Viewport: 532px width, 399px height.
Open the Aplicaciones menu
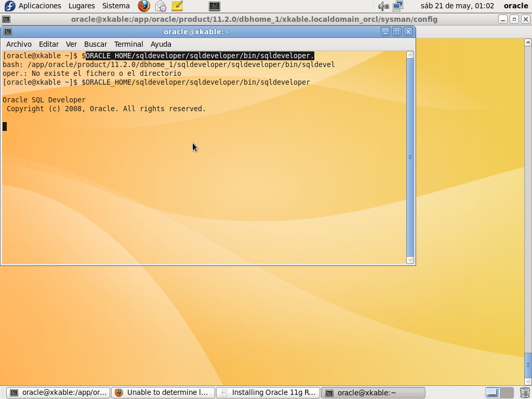(x=39, y=6)
